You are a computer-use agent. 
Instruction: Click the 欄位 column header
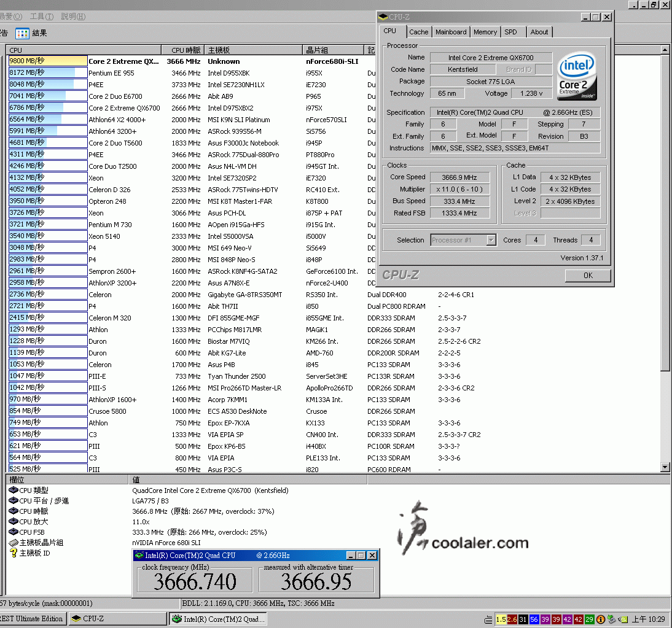(x=67, y=479)
